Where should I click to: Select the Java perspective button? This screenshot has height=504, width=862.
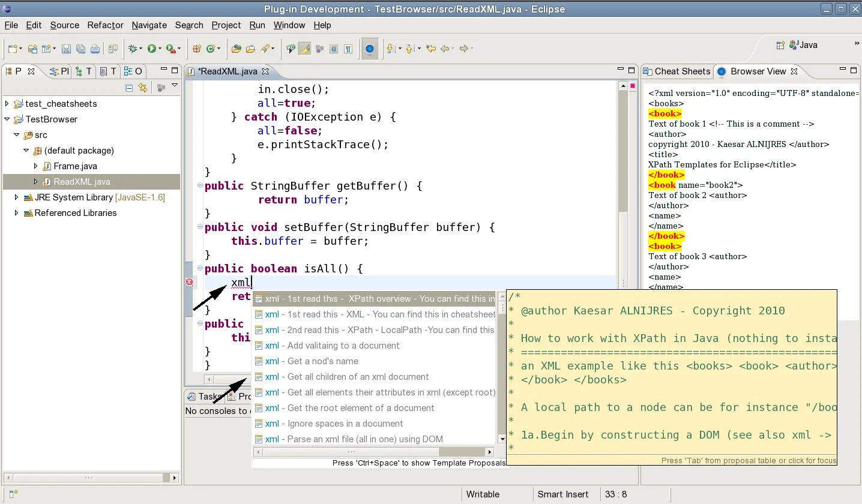pyautogui.click(x=803, y=45)
